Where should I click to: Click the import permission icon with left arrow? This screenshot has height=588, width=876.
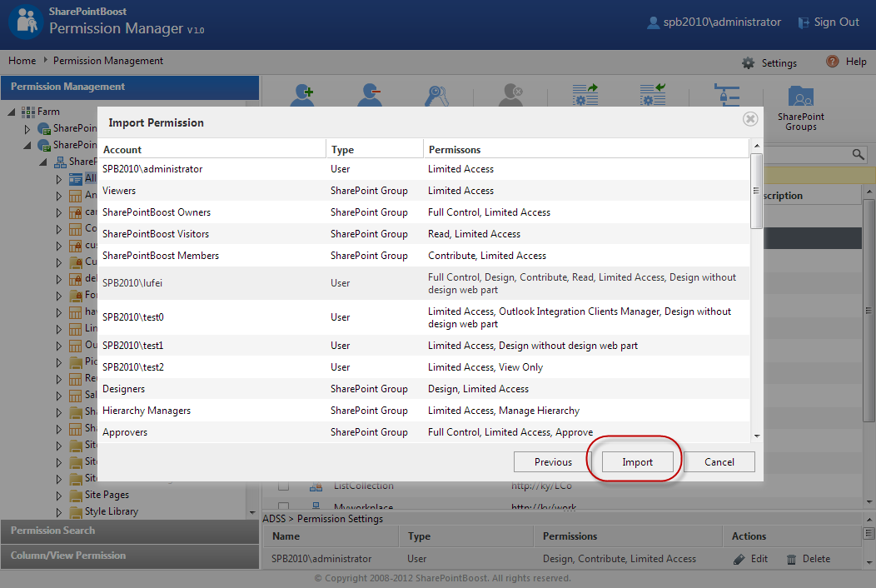[x=653, y=95]
